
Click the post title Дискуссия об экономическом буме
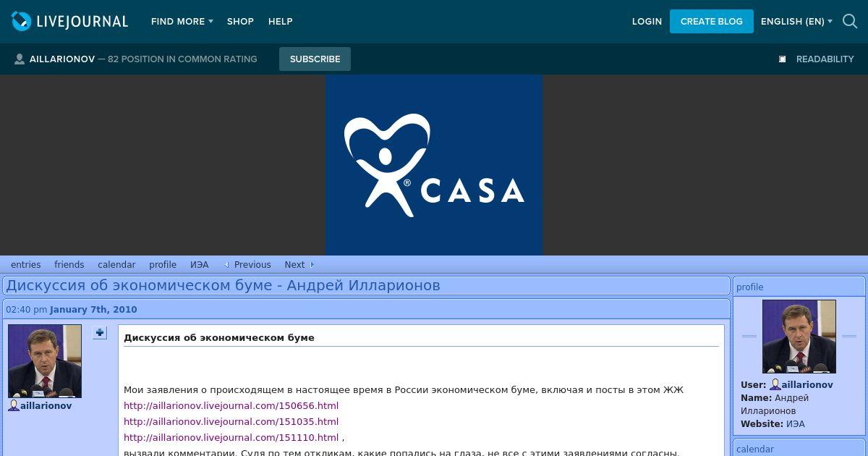219,338
